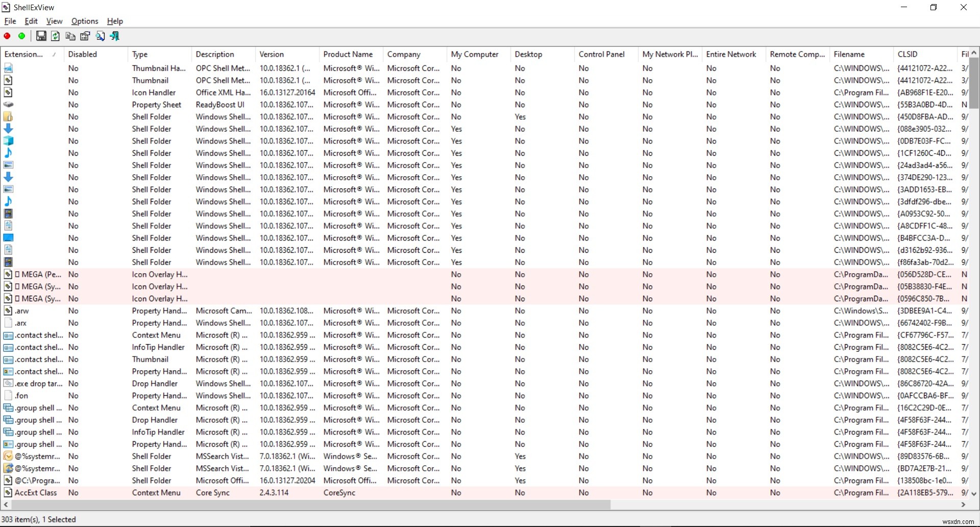Select the 'Microsoft Cam...' description cell

click(223, 311)
